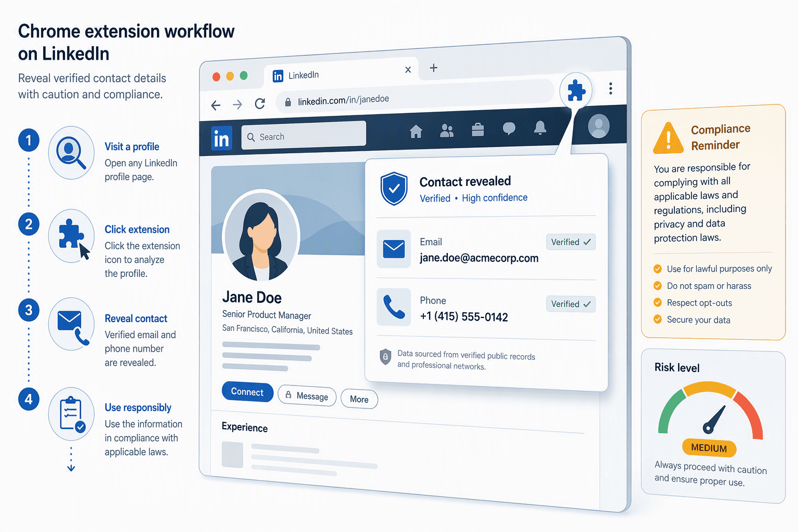Reload the LinkedIn page
798x532 pixels.
coord(260,104)
